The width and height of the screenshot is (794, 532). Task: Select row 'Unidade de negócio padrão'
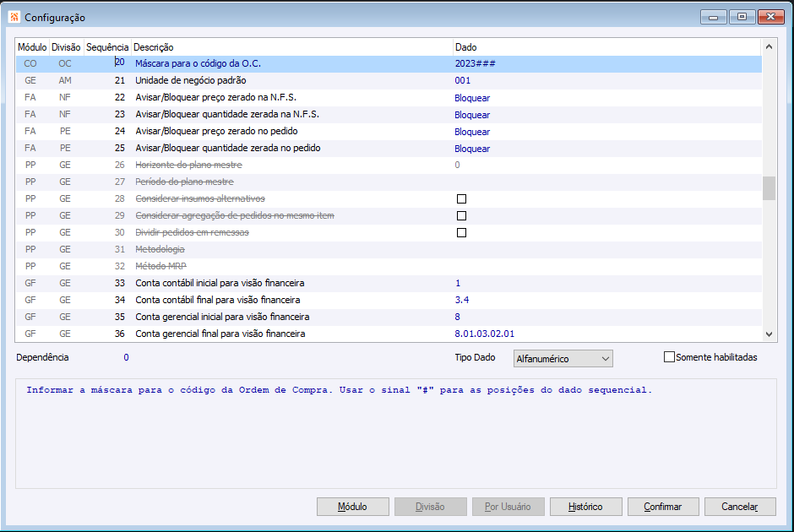point(389,80)
